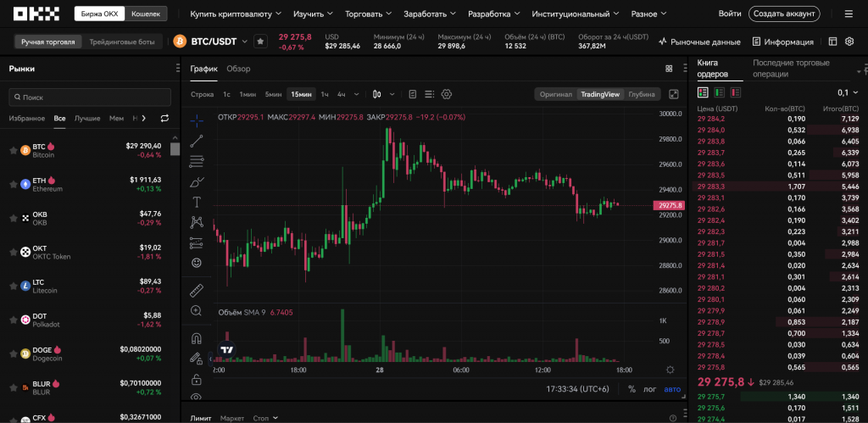Image resolution: width=868 pixels, height=423 pixels.
Task: Open trading settings gear in header
Action: 849,42
